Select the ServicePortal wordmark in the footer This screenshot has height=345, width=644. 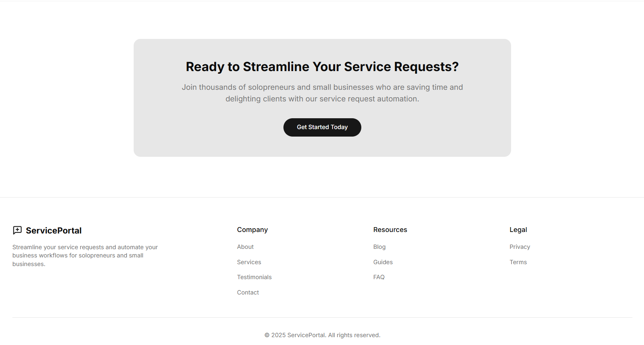pos(54,230)
